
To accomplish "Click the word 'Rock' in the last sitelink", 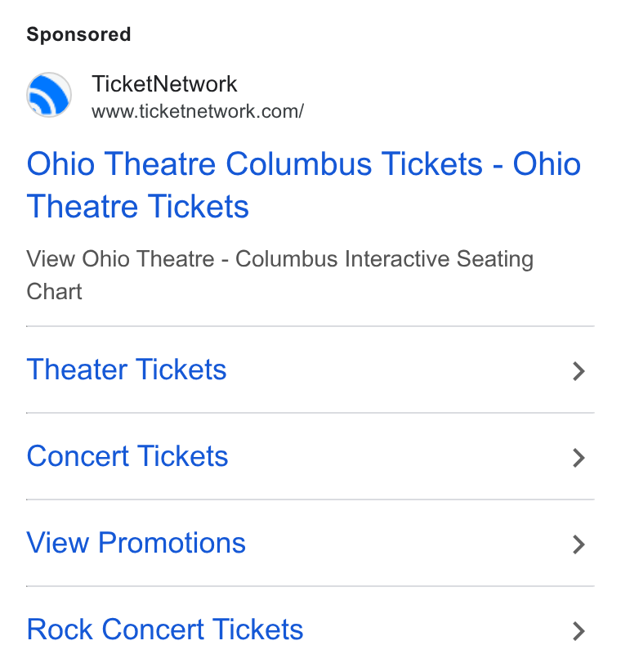I will tap(60, 629).
